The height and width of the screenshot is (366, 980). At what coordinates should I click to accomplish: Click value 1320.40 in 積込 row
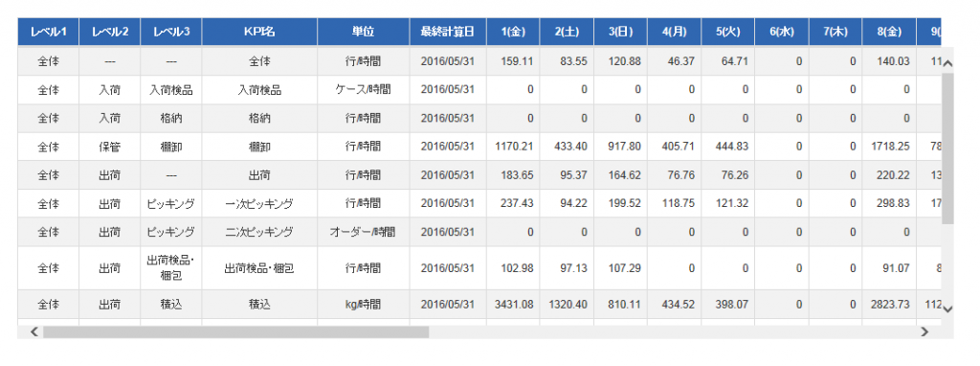coord(568,305)
